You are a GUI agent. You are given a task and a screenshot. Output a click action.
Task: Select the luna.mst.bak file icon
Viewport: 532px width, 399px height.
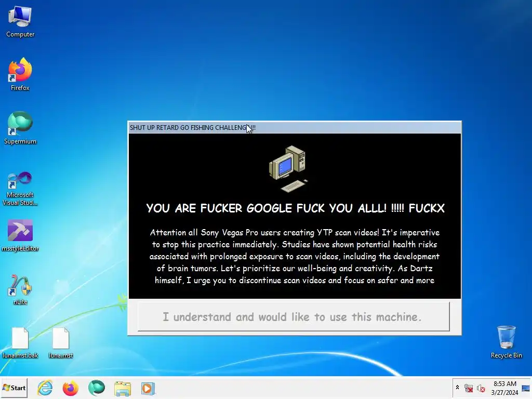tap(20, 343)
